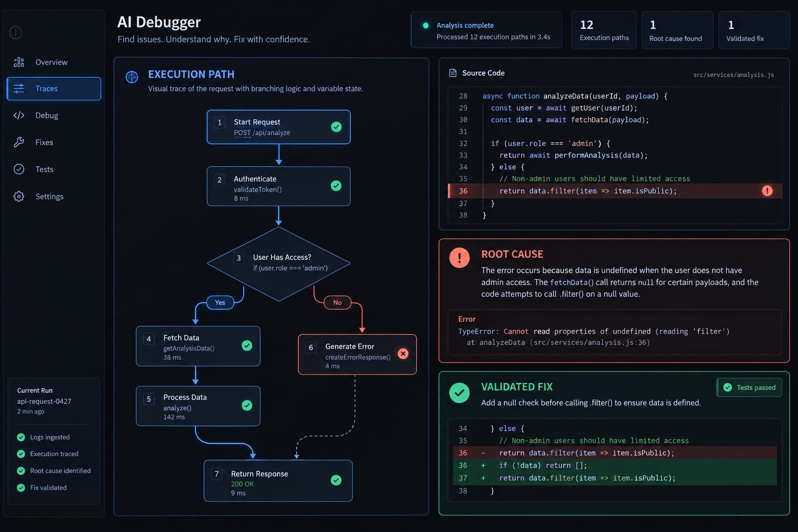Click the Execution Path globe icon
The image size is (798, 532).
132,77
